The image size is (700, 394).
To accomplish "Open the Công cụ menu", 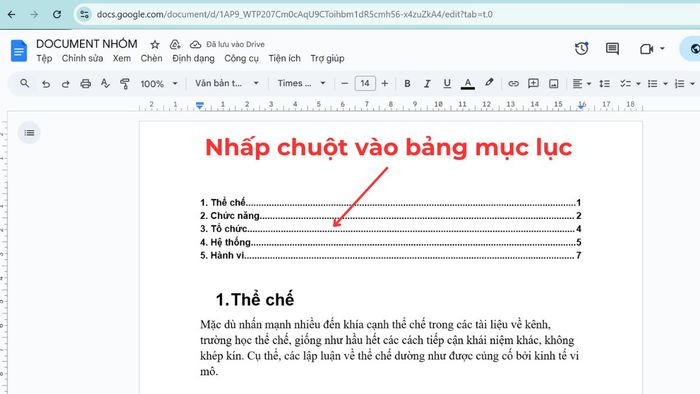I will [242, 58].
